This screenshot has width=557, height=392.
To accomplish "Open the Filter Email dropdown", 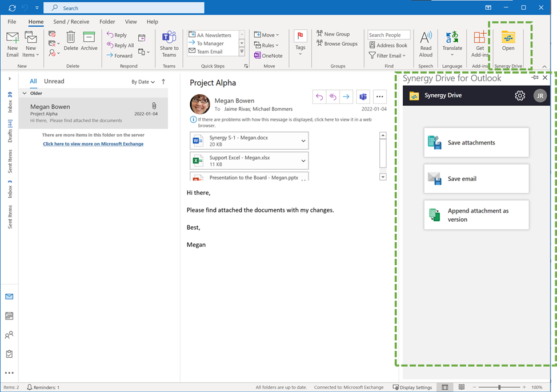I will [x=387, y=55].
